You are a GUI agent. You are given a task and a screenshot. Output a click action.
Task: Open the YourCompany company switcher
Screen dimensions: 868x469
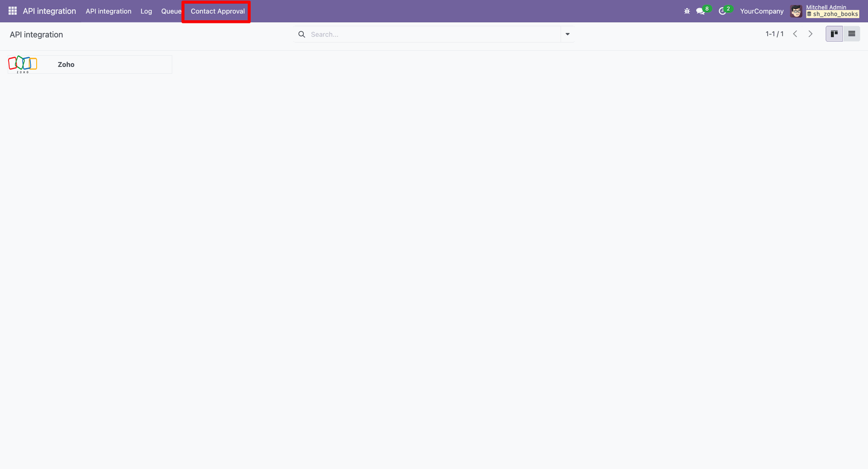pos(762,11)
